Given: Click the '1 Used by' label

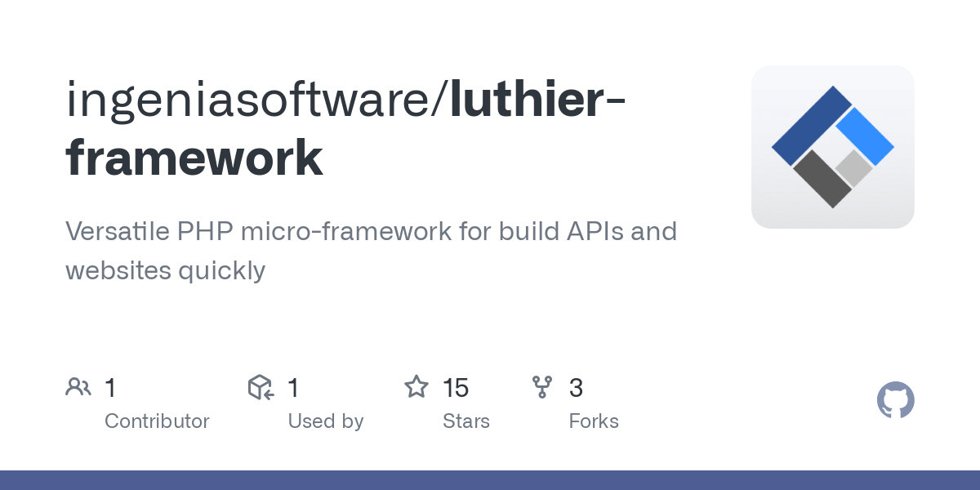Looking at the screenshot, I should pos(326,421).
